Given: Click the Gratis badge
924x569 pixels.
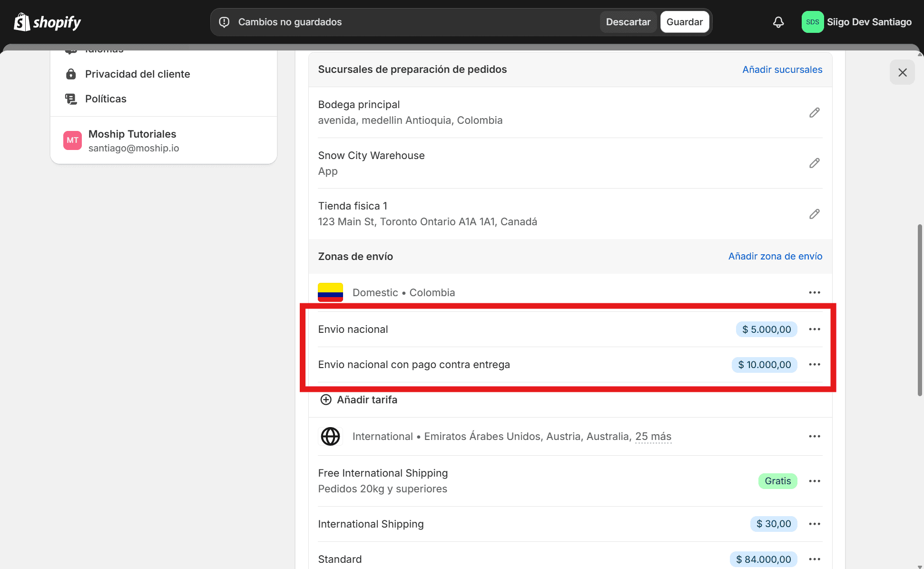Looking at the screenshot, I should point(778,481).
